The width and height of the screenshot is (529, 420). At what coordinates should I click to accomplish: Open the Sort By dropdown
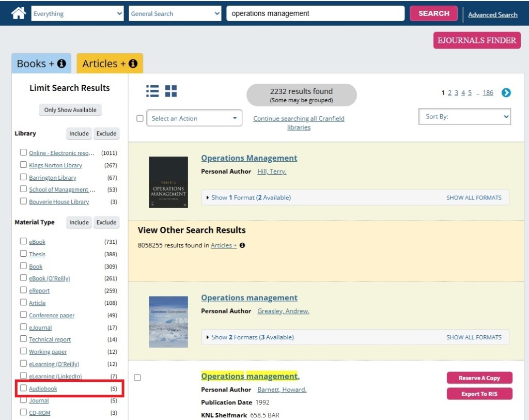[464, 117]
